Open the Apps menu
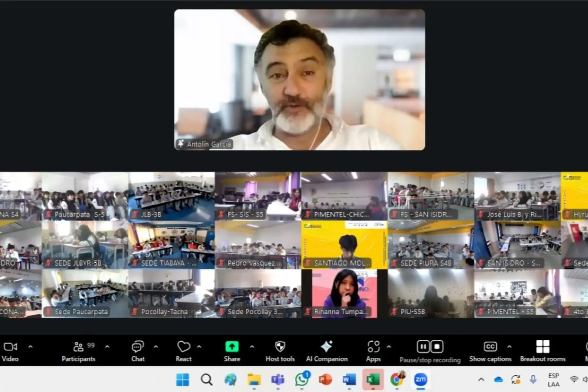Viewport: 588px width, 392px height. tap(373, 351)
